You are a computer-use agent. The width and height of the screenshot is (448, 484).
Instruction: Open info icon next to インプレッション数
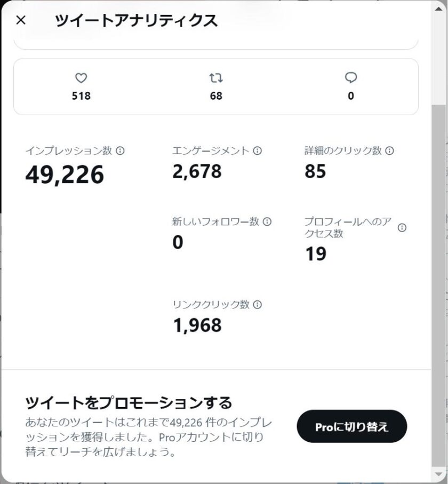click(x=120, y=150)
